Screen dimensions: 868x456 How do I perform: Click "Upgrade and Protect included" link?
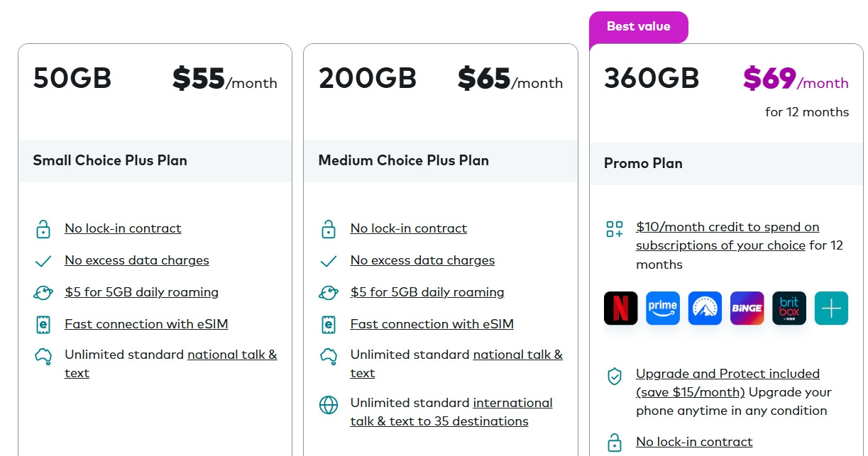click(x=727, y=374)
